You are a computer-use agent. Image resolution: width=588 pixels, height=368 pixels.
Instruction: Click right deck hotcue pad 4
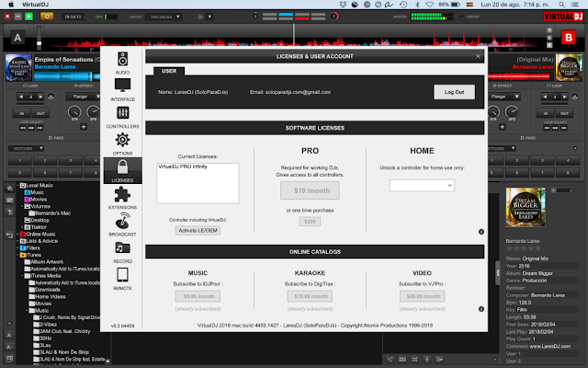pyautogui.click(x=568, y=161)
